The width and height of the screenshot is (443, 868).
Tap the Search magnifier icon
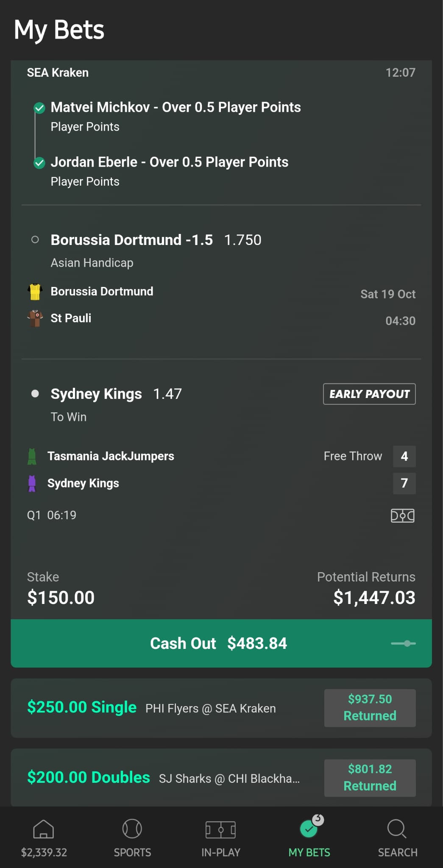[397, 829]
